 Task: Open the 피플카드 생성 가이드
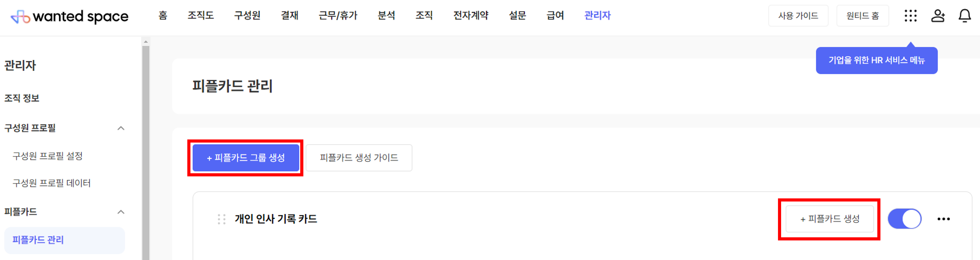click(359, 158)
